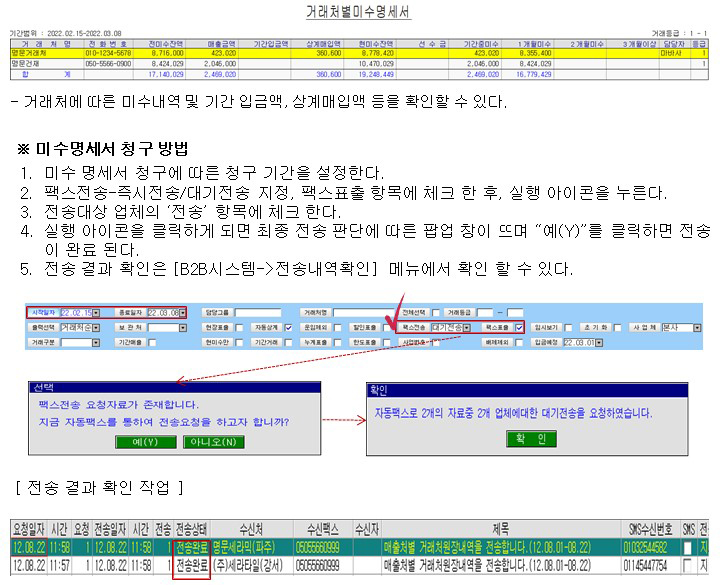The height and width of the screenshot is (585, 720).
Task: Click the 현미수잔액 column header
Action: [376, 44]
